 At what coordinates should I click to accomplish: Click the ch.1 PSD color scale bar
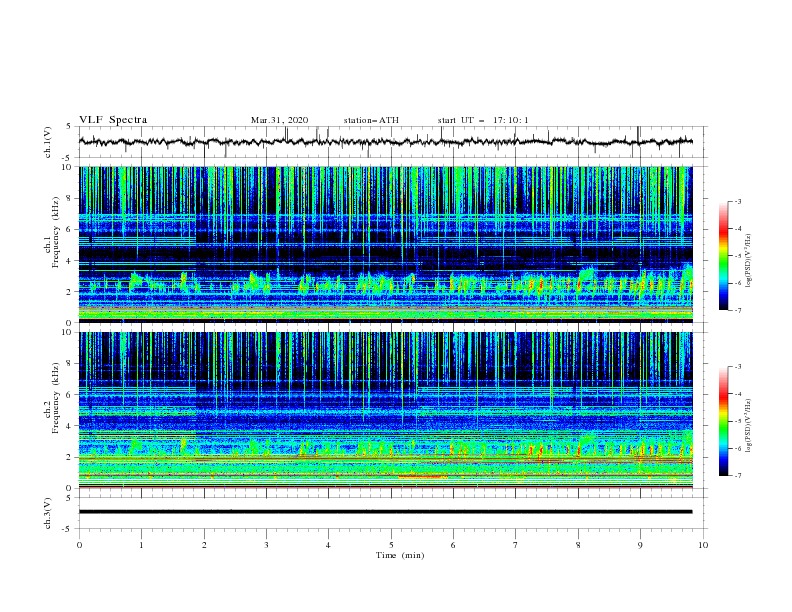pos(724,256)
